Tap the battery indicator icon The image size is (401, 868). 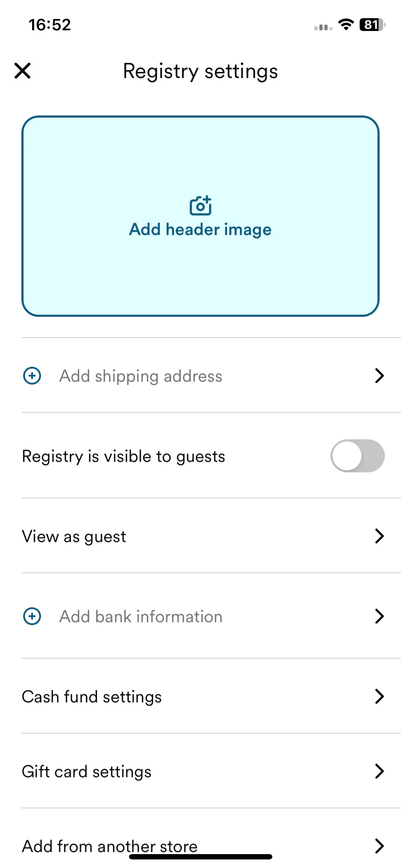372,25
